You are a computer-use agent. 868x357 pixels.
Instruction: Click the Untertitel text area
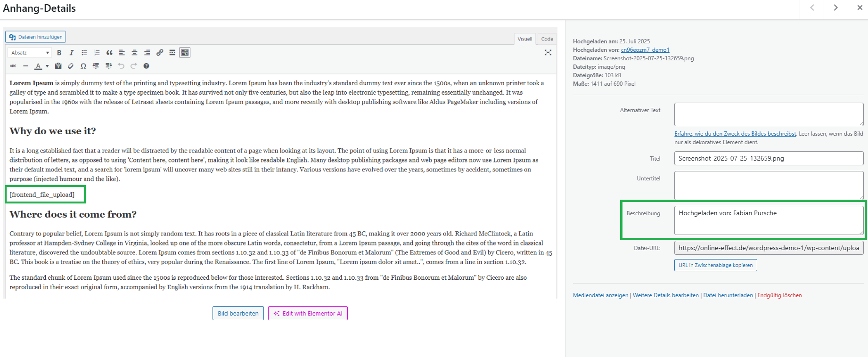769,185
